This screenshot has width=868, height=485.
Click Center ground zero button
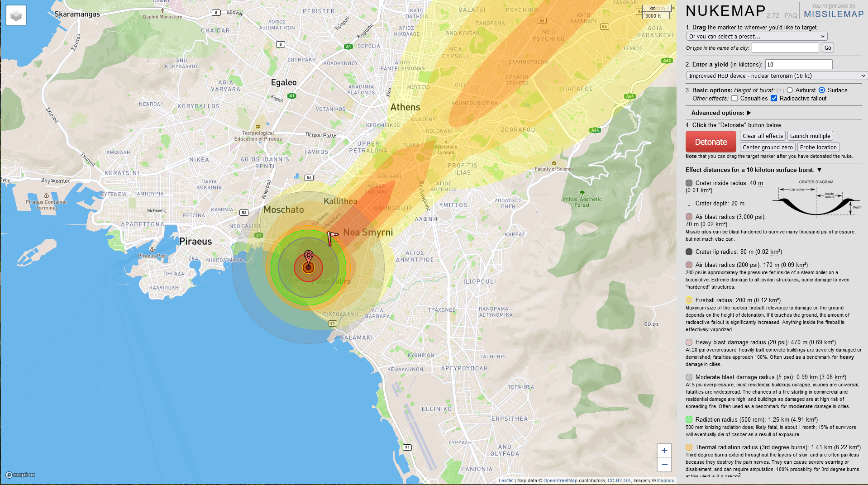[768, 147]
